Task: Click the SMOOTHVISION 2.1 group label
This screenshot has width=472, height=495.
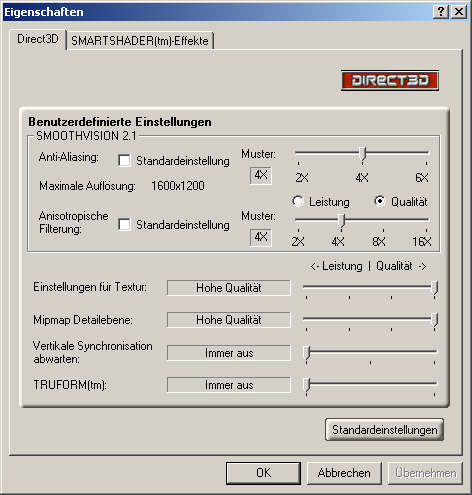Action: pos(86,136)
